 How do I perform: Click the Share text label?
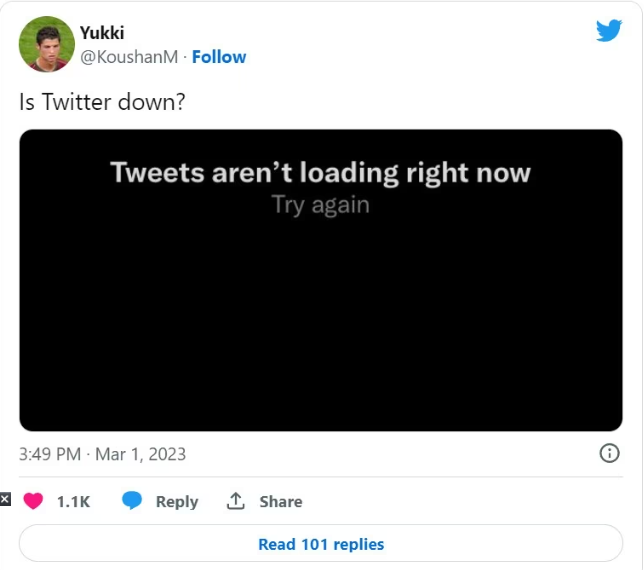[x=281, y=502]
